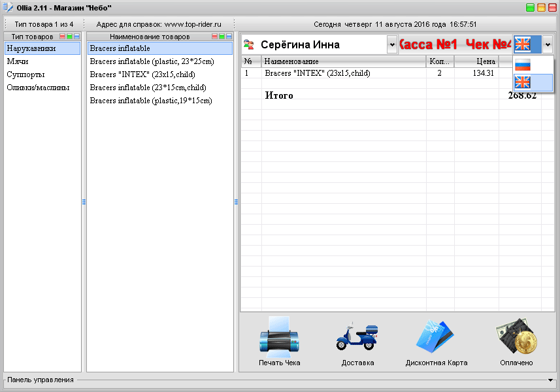
Task: Select the Оливки/маслины product type
Action: 42,88
